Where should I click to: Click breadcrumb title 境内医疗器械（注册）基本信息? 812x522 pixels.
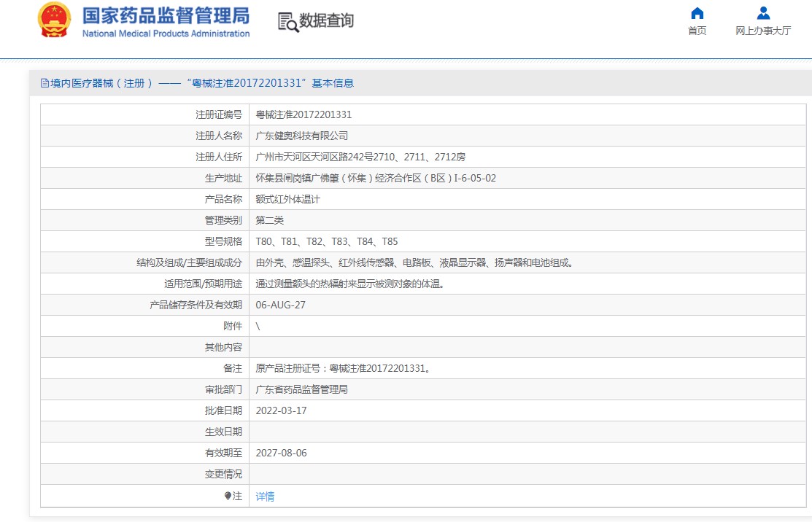pyautogui.click(x=202, y=83)
